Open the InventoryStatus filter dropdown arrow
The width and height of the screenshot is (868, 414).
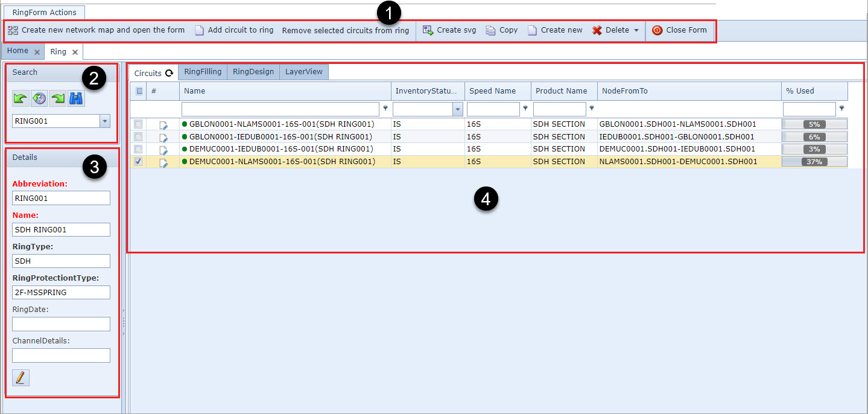pyautogui.click(x=458, y=109)
